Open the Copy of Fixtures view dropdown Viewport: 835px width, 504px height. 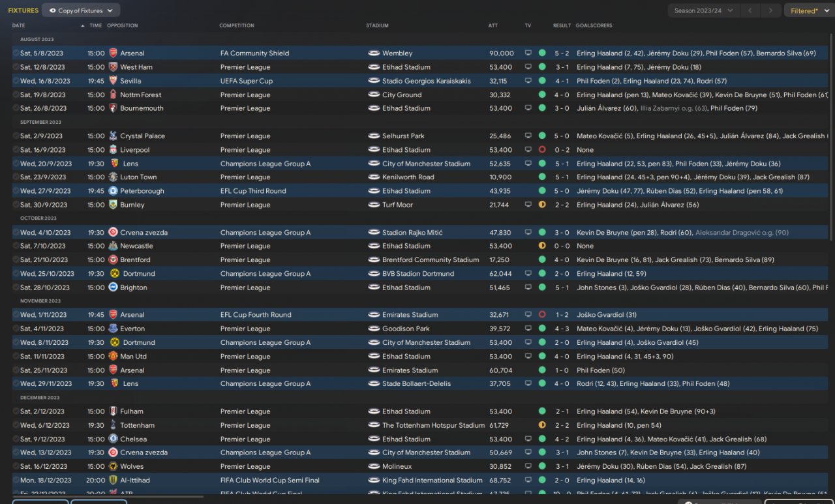(81, 10)
